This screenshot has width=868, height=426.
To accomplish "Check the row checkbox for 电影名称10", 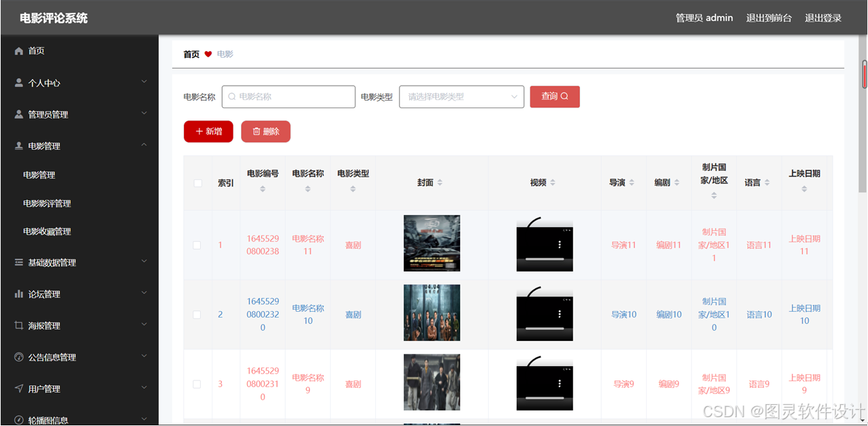I will [197, 314].
